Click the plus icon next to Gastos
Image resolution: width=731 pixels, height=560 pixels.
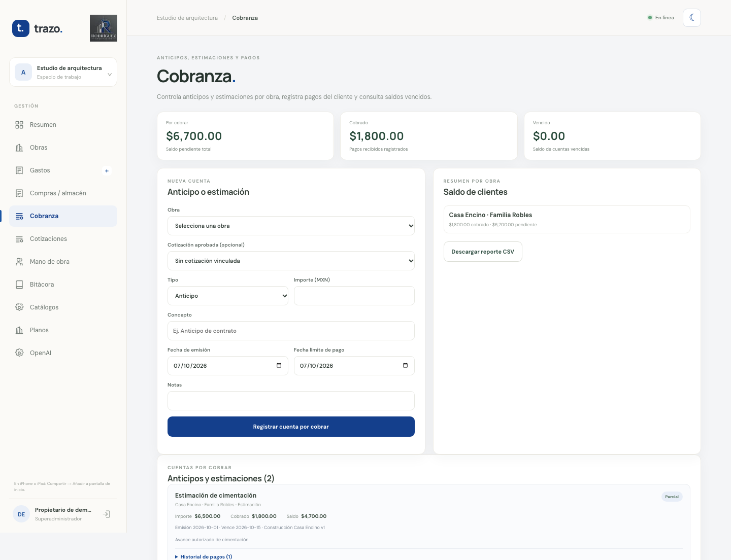pyautogui.click(x=107, y=171)
